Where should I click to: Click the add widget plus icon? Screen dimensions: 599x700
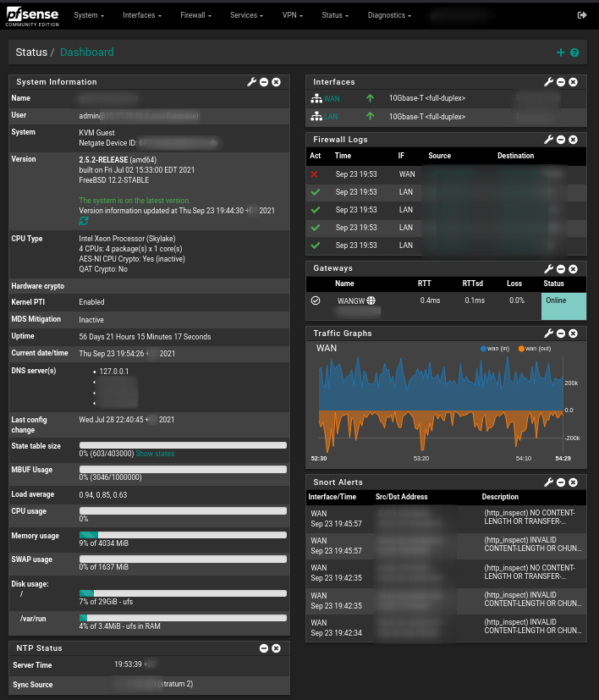560,52
